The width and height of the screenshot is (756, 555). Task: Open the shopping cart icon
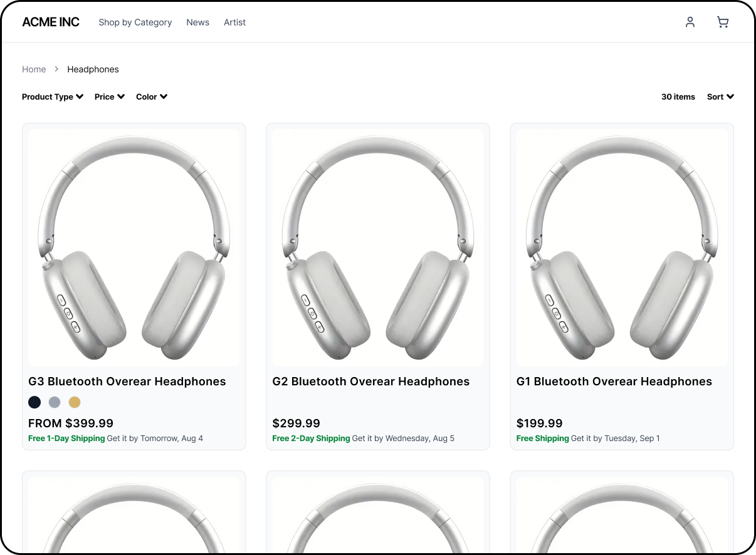click(x=723, y=22)
